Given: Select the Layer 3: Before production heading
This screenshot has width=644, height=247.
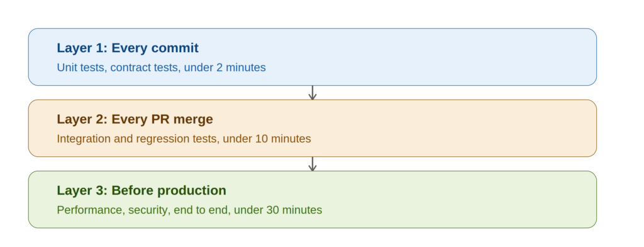Looking at the screenshot, I should (142, 190).
